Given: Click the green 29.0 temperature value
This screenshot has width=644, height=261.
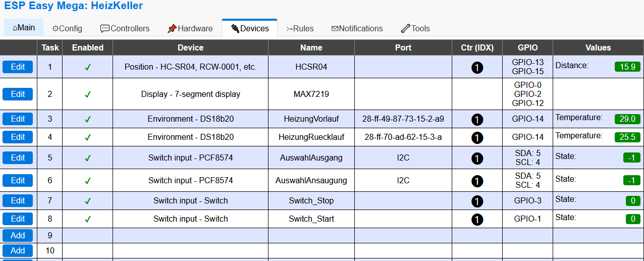Looking at the screenshot, I should click(x=627, y=119).
